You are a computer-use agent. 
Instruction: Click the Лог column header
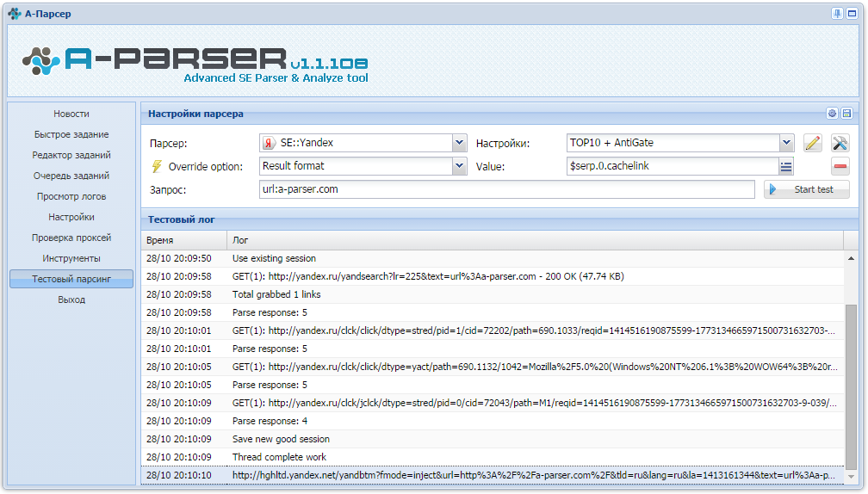coord(535,240)
